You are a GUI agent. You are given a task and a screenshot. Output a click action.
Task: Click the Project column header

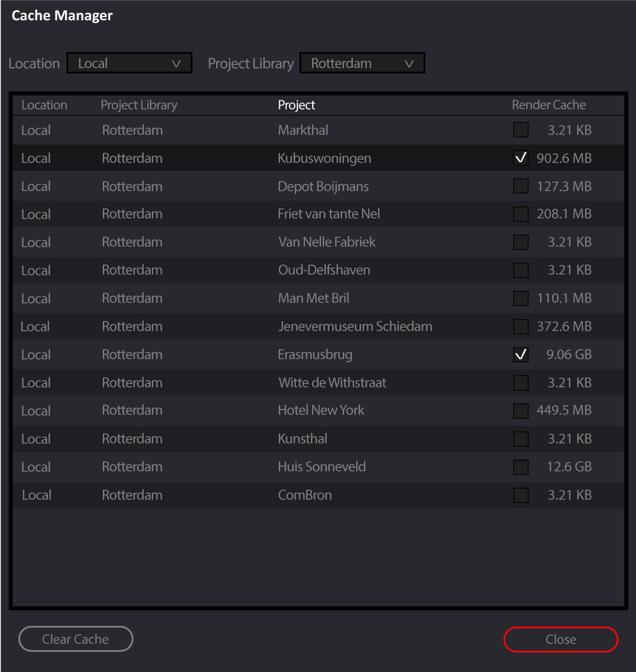click(x=296, y=104)
